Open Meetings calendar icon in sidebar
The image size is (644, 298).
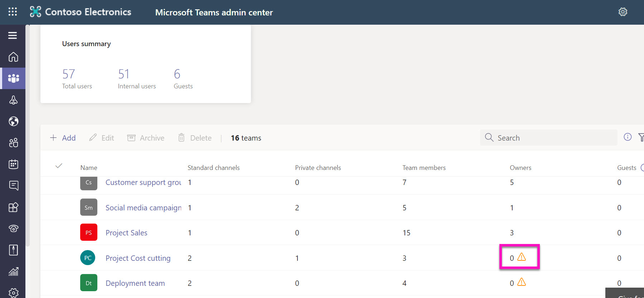13,164
